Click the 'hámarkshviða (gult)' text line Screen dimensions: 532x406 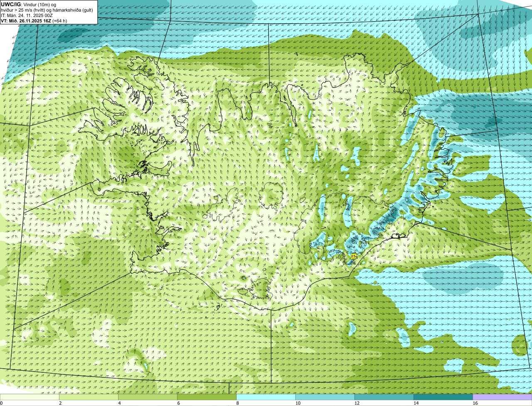(72, 10)
